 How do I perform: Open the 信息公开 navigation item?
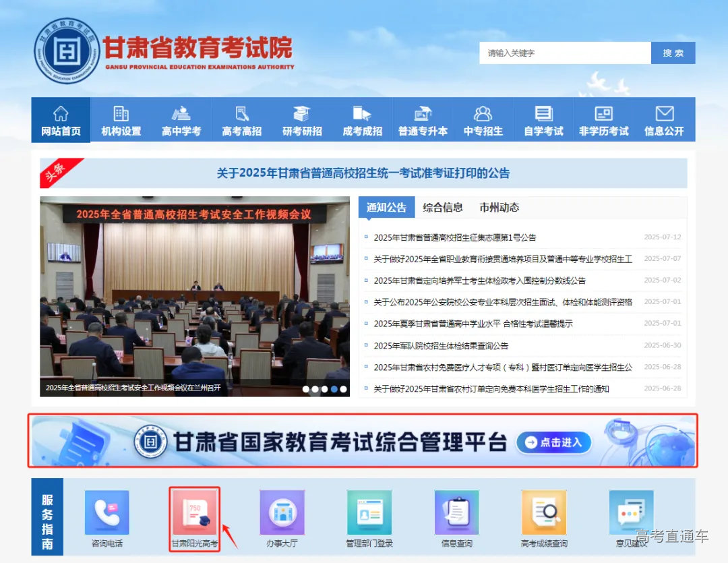click(x=665, y=120)
